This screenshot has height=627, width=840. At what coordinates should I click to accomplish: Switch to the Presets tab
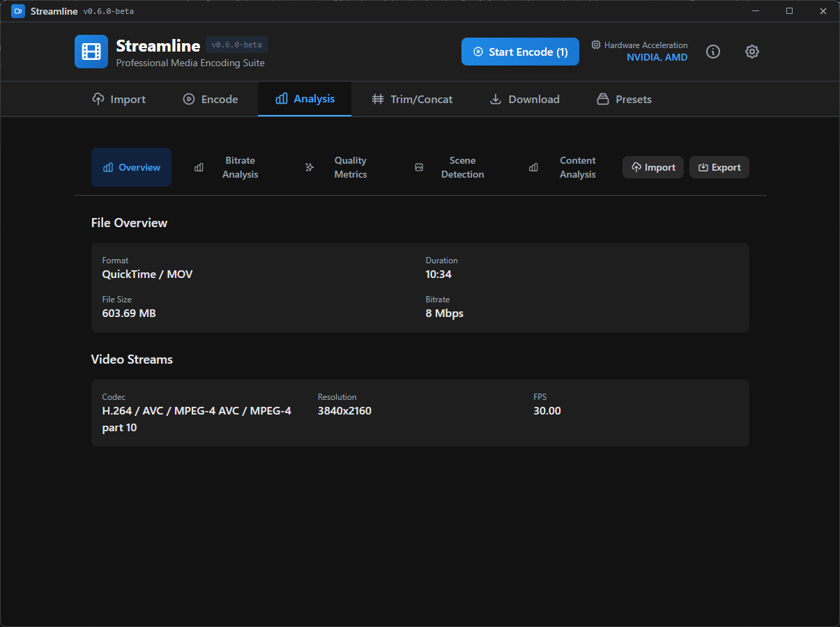(x=623, y=99)
